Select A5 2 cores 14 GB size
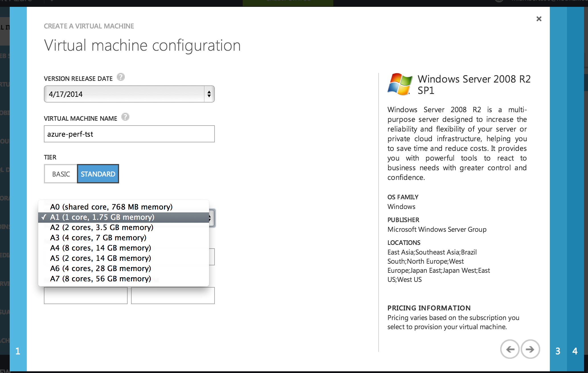 tap(101, 258)
